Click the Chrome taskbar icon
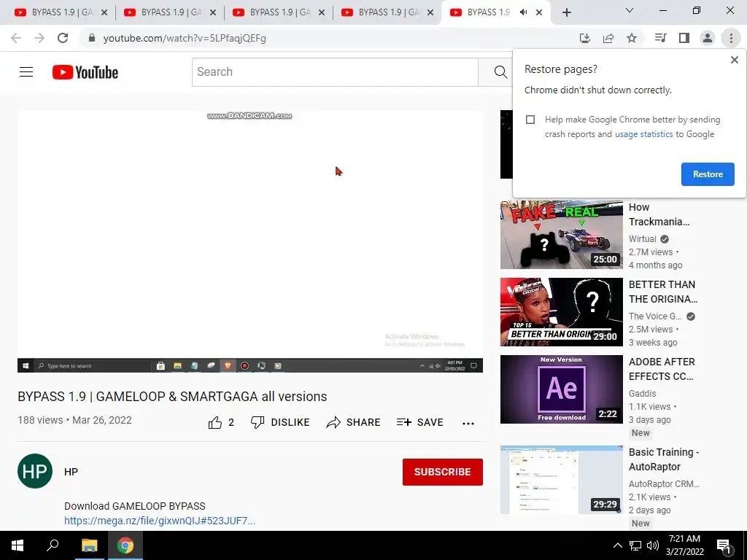Image resolution: width=747 pixels, height=560 pixels. [125, 545]
